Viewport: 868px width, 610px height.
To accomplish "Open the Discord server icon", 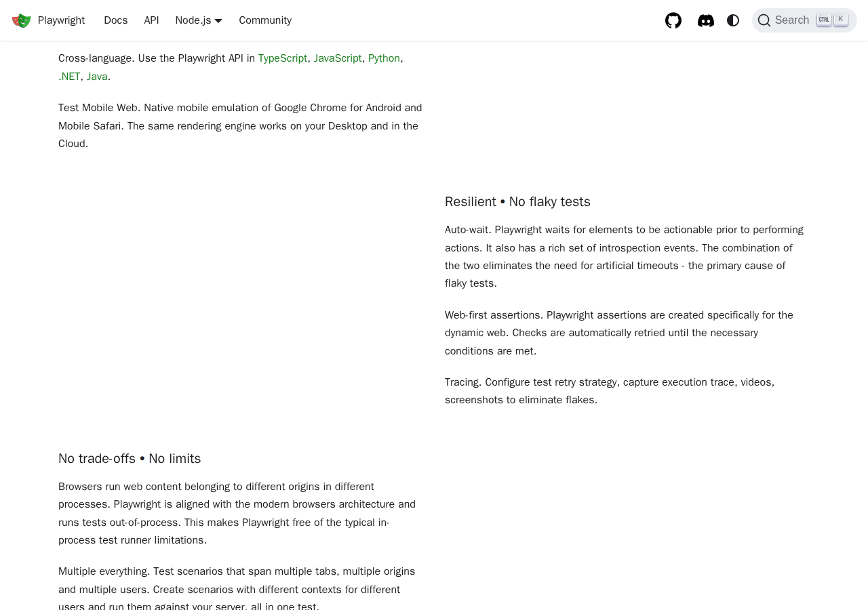I will click(706, 20).
